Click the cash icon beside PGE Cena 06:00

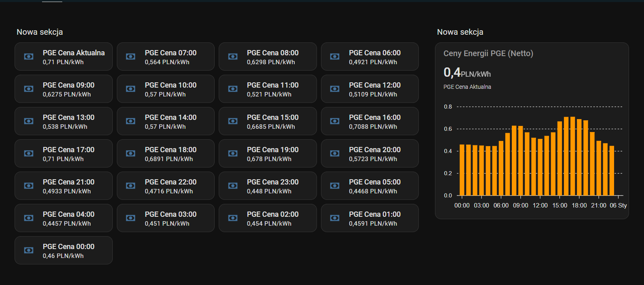click(335, 57)
